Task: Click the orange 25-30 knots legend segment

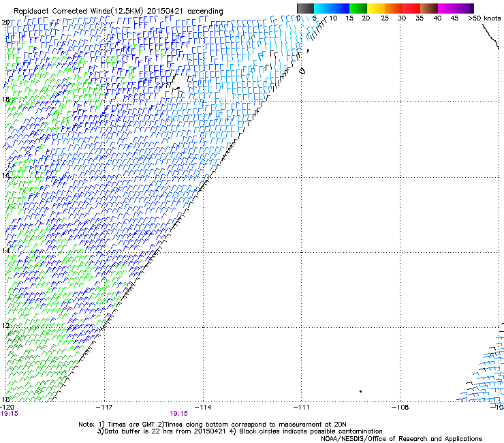Action: 394,8
